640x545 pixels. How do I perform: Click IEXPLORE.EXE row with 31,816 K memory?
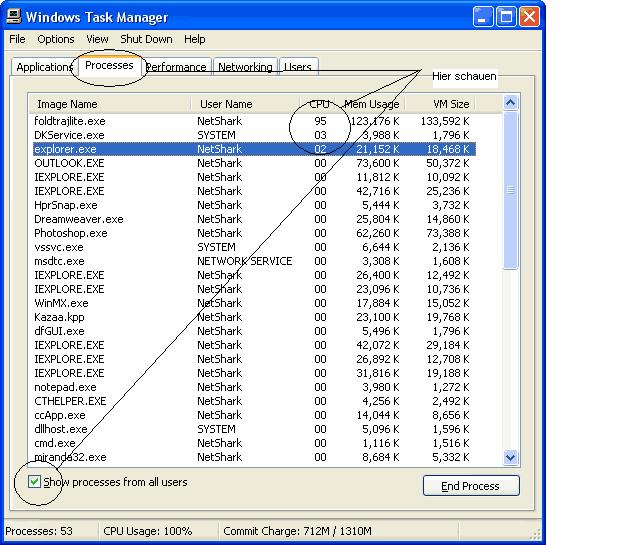pos(254,373)
